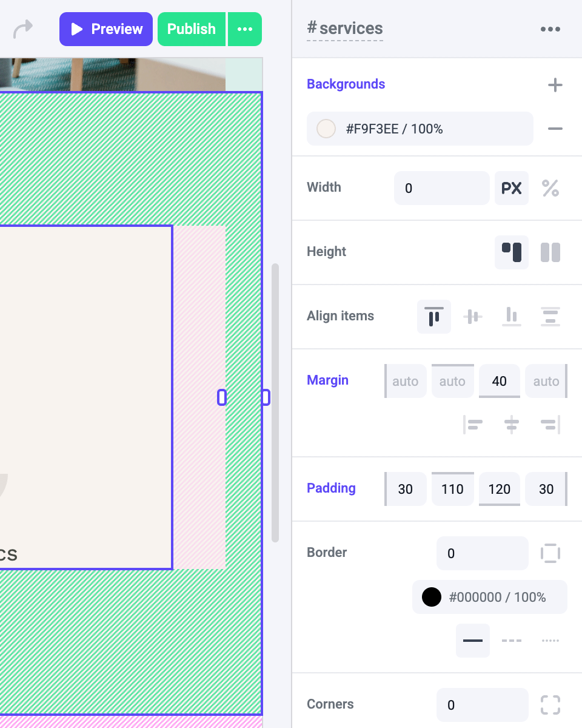
Task: Open the Margin section label
Action: coord(327,380)
